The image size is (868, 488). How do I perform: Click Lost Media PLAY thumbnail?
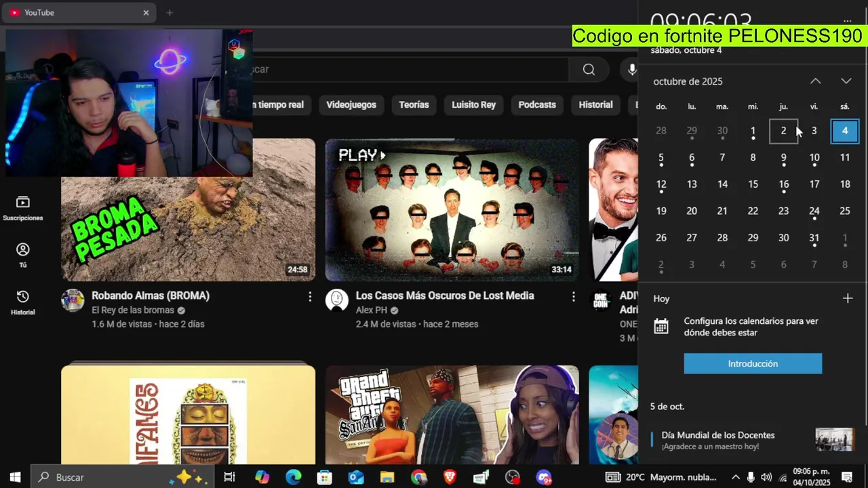click(452, 210)
